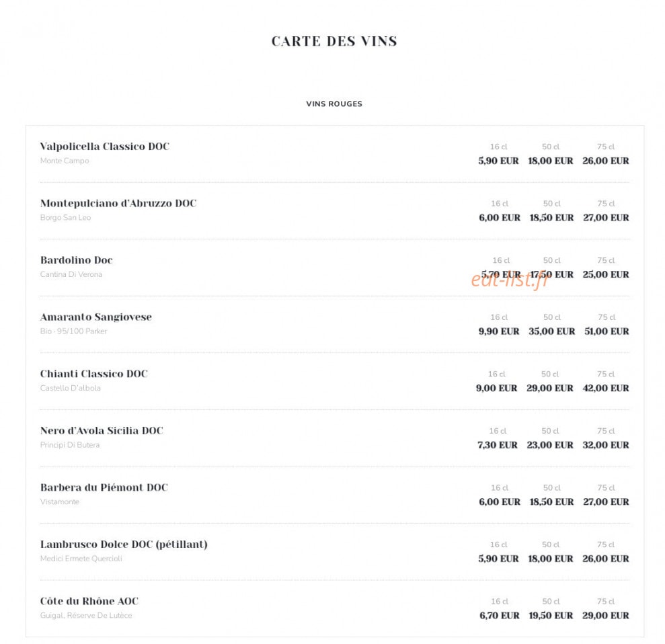
Task: Open Barbera du Piémont DOC entry
Action: 104,487
